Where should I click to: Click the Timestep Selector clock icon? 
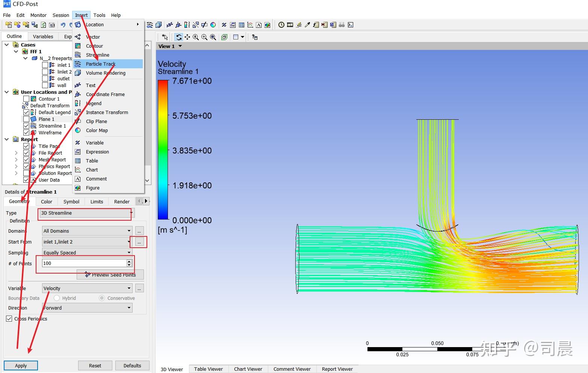click(x=281, y=25)
